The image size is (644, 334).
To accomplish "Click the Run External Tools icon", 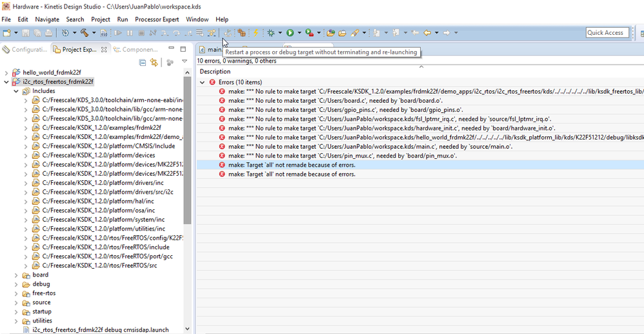I will pos(309,32).
